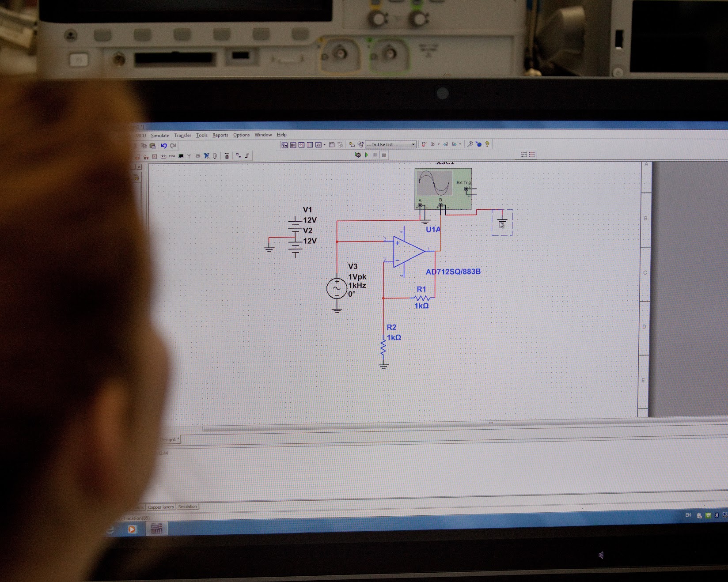The width and height of the screenshot is (728, 582).
Task: Close the left side panel
Action: pos(139,167)
